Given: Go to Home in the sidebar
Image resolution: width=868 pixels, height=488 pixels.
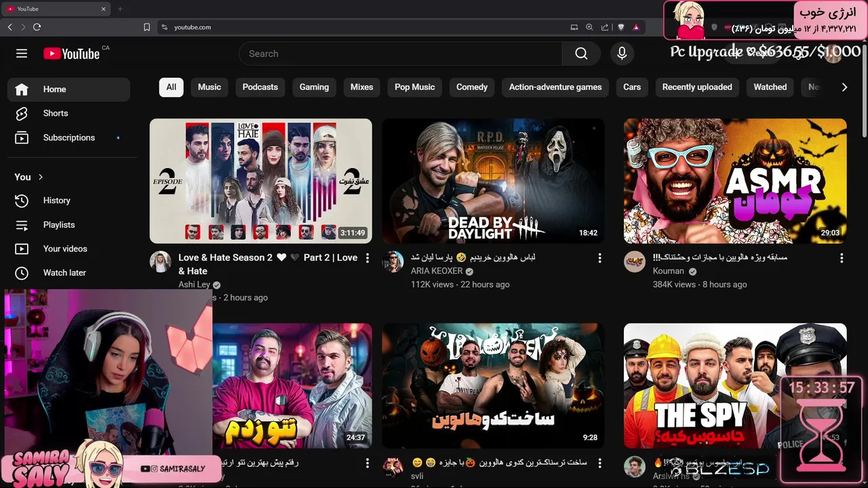Looking at the screenshot, I should [x=68, y=89].
